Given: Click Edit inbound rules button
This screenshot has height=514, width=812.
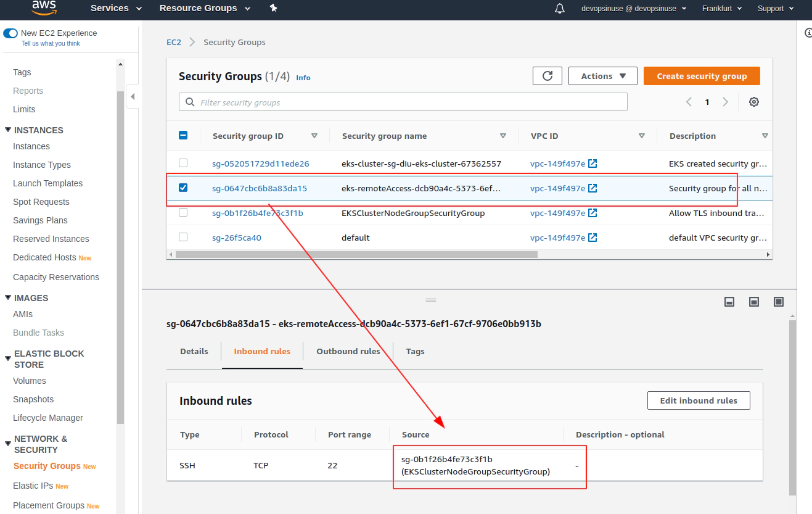Looking at the screenshot, I should point(699,400).
